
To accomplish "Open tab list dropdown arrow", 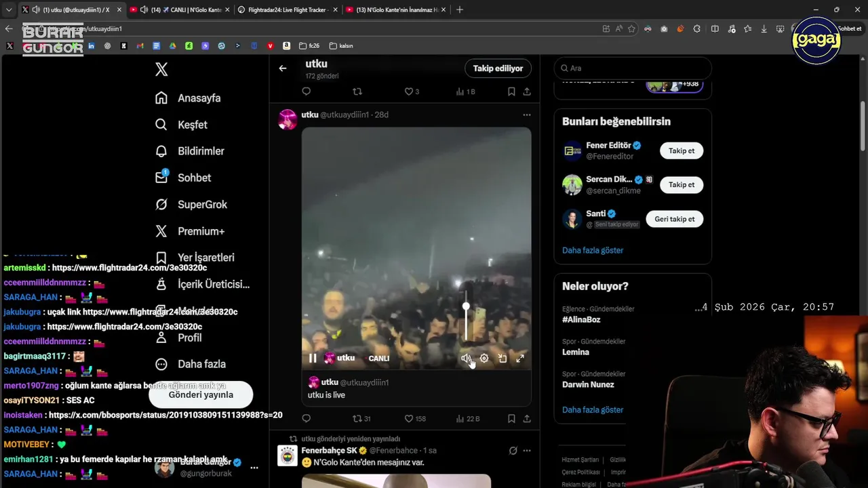I will [x=9, y=9].
